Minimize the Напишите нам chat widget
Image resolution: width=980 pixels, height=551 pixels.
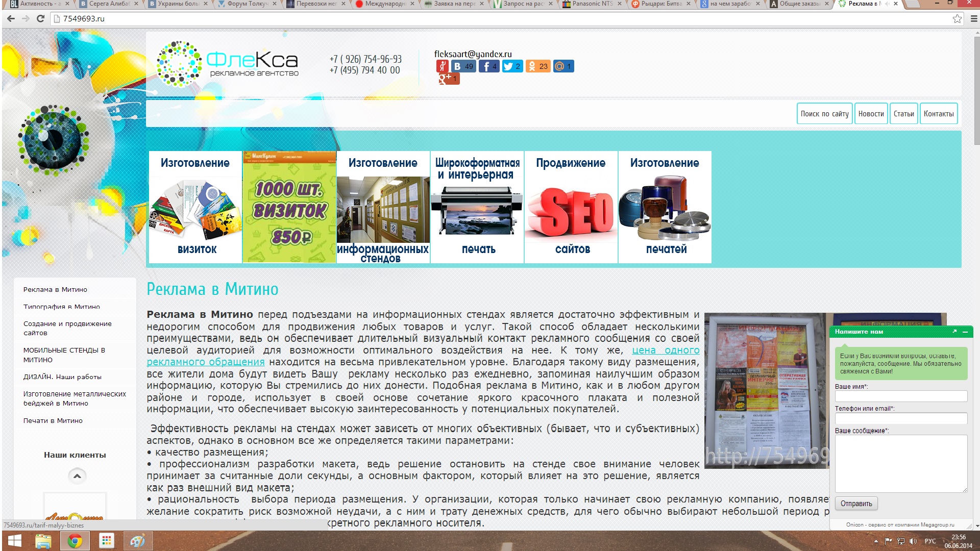click(x=965, y=332)
